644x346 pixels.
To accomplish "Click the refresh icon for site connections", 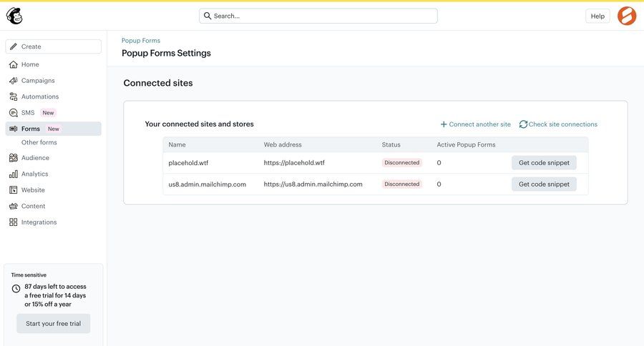I will tap(523, 124).
